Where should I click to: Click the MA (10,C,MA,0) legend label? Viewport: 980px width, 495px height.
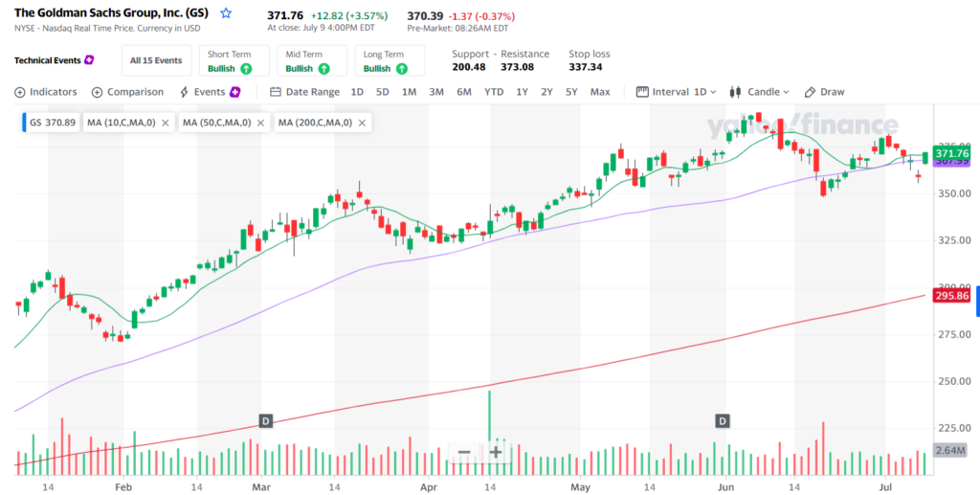coord(122,124)
